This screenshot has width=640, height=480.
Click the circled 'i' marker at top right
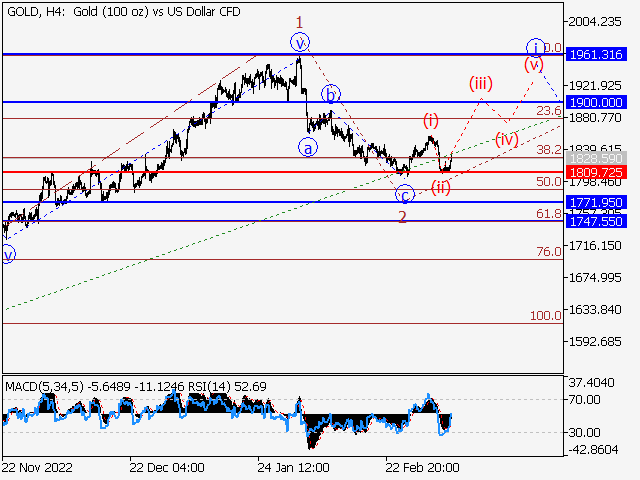click(535, 46)
